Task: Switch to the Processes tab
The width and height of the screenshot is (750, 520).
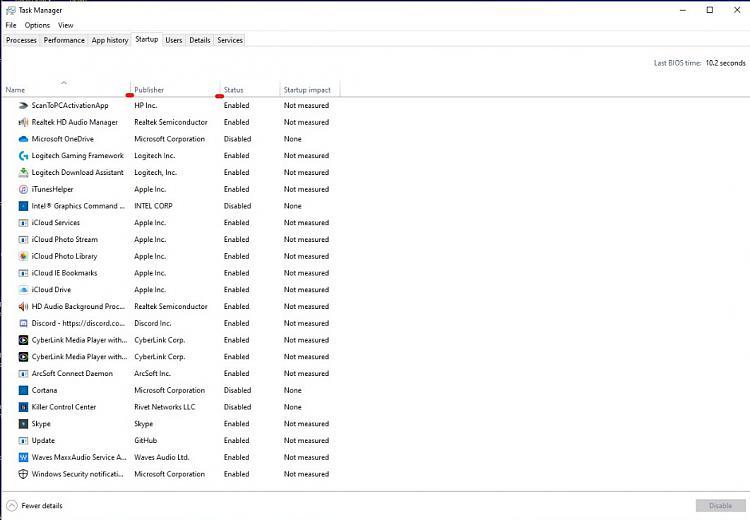Action: point(21,40)
